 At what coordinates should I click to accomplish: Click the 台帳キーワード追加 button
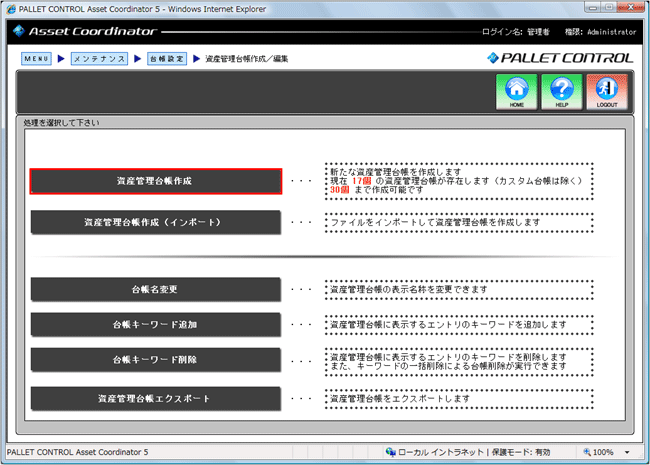pos(156,325)
